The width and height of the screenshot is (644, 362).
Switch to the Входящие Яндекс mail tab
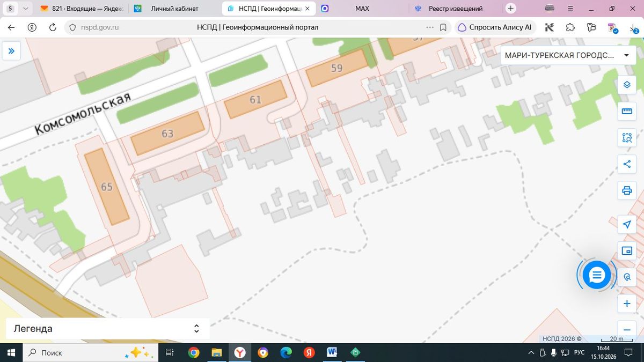(x=82, y=9)
